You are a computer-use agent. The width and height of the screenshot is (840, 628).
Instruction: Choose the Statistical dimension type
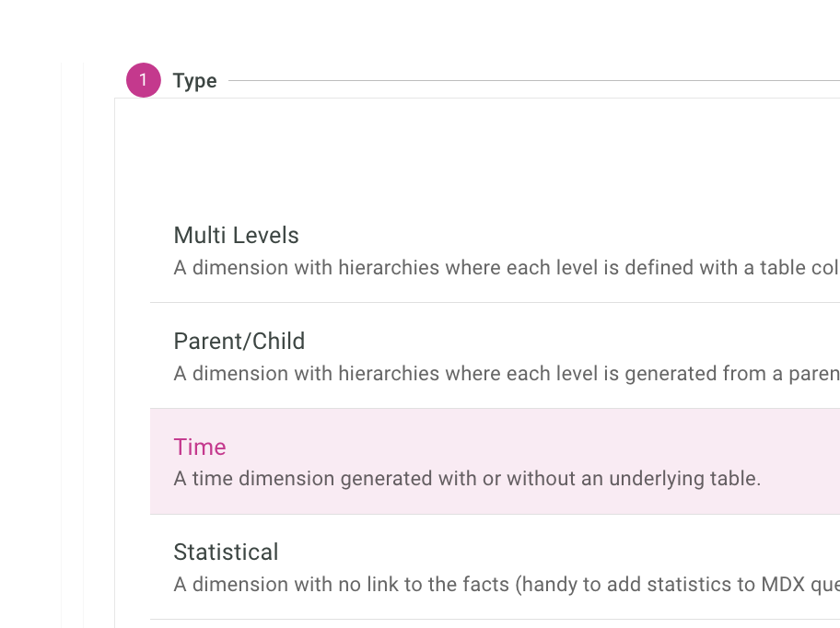(226, 552)
